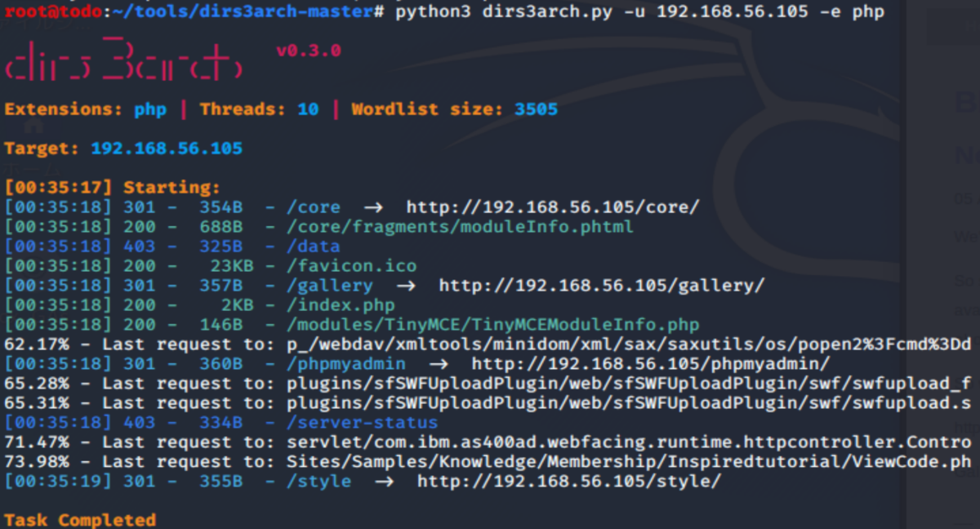Viewport: 980px width, 529px height.
Task: Click the 688B size value
Action: [x=221, y=227]
